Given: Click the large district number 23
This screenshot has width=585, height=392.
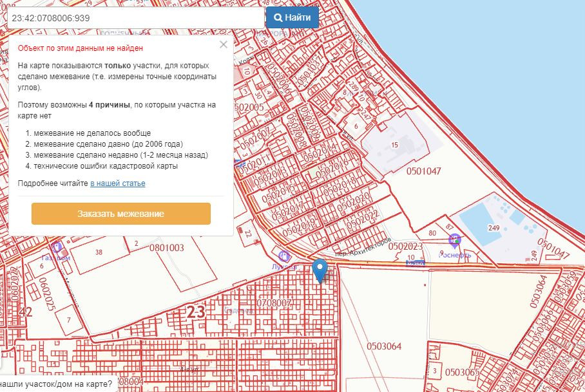Looking at the screenshot, I should (x=195, y=313).
